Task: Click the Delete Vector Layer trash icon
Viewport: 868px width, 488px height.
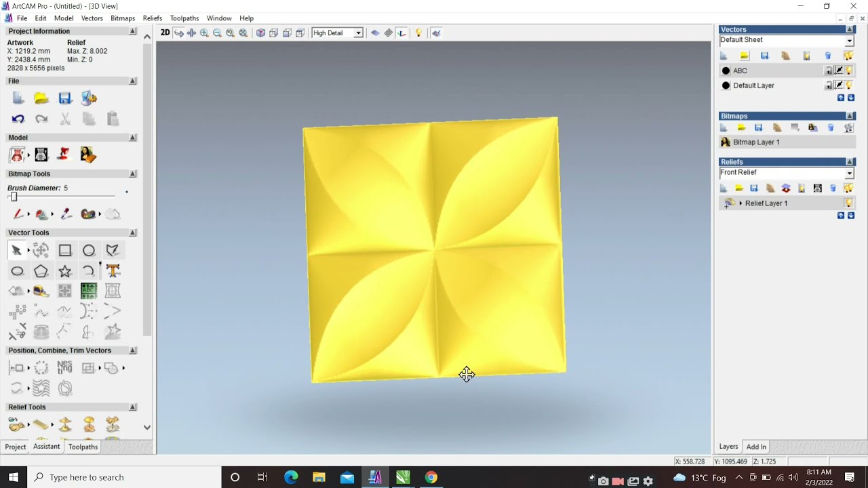Action: click(828, 56)
